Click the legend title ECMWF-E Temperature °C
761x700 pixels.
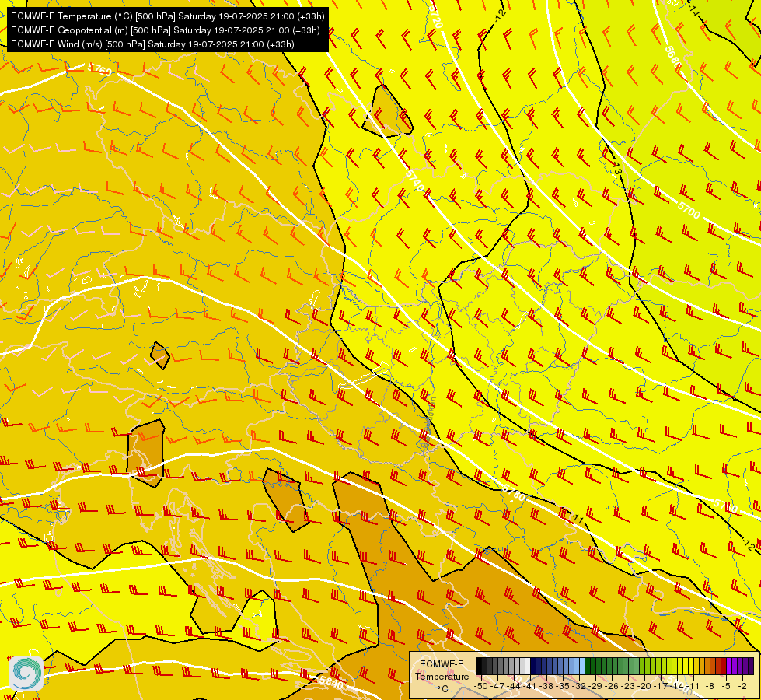tap(442, 676)
